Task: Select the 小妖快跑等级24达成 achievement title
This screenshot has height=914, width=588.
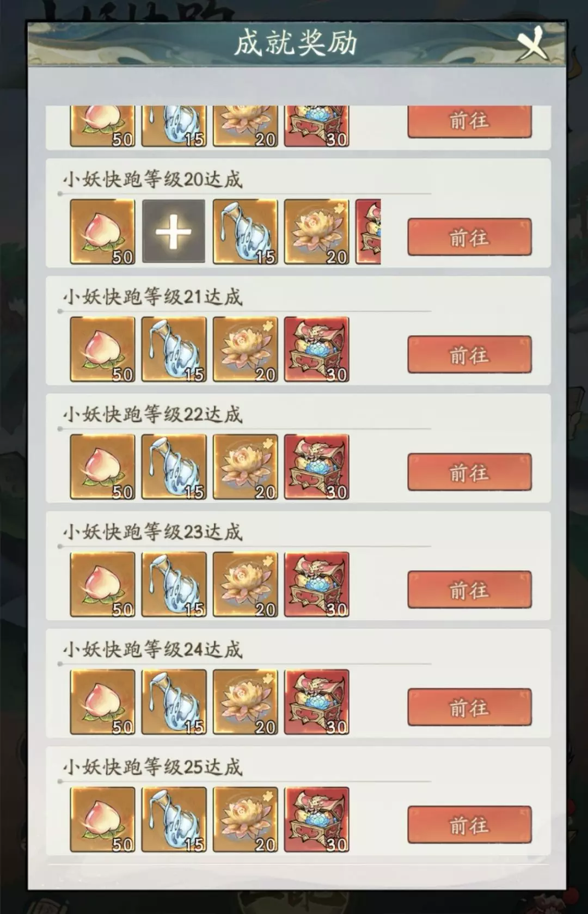Action: tap(152, 649)
